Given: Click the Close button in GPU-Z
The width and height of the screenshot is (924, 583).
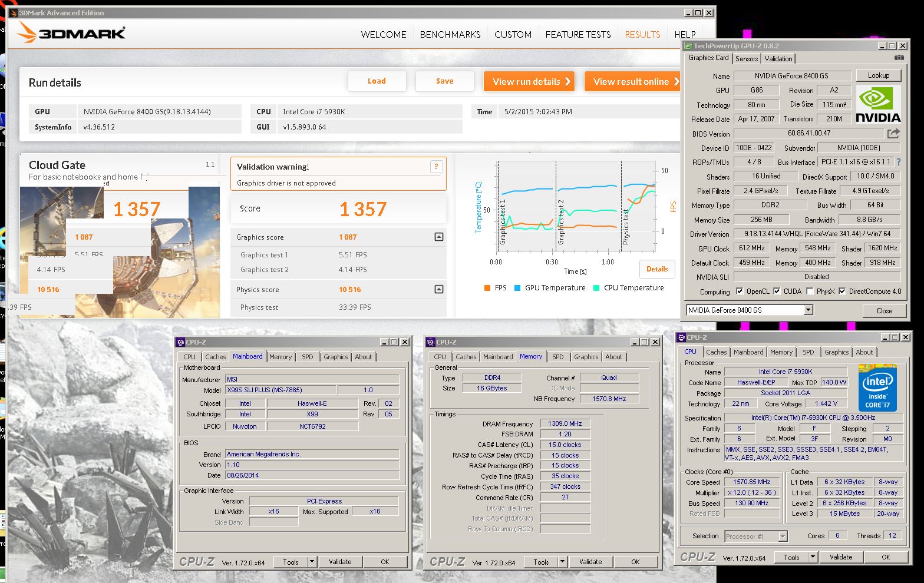Looking at the screenshot, I should (x=884, y=310).
